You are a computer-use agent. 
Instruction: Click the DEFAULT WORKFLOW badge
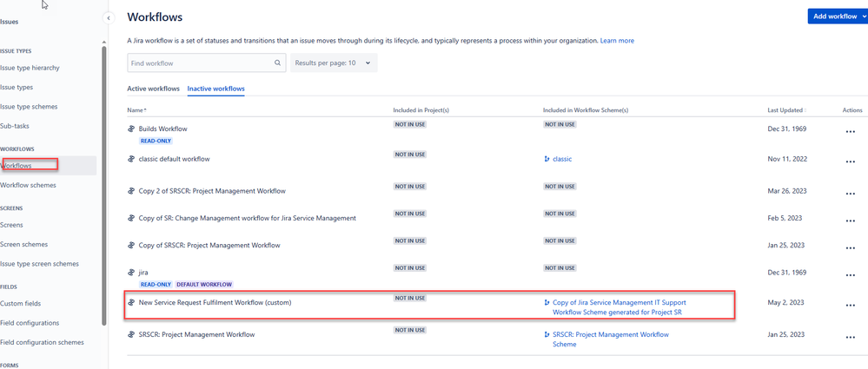coord(204,285)
